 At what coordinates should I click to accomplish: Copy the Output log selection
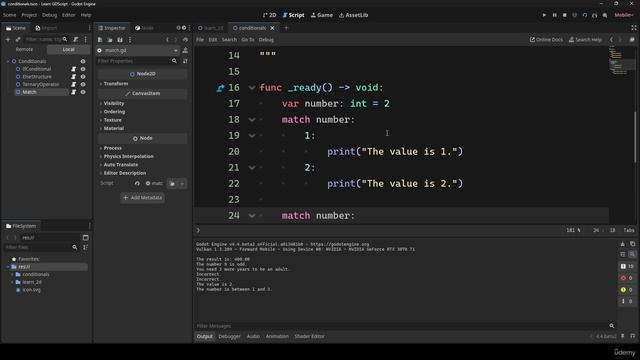tap(632, 244)
